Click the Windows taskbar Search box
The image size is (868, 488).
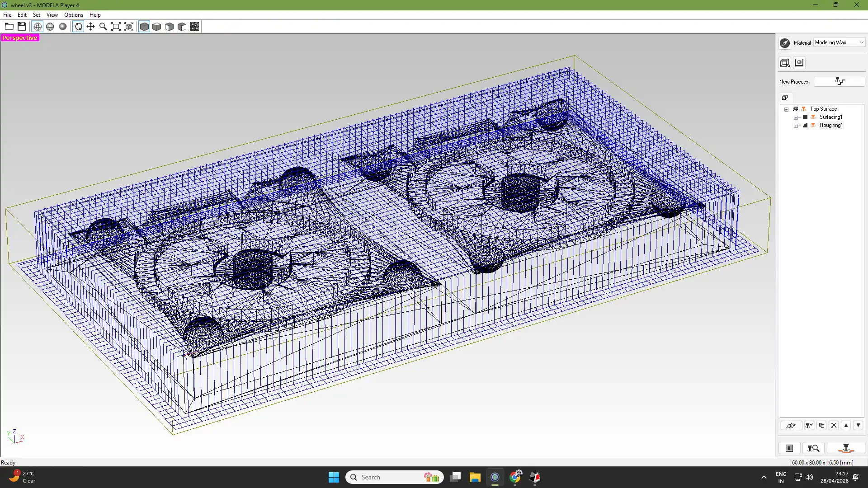coord(394,477)
